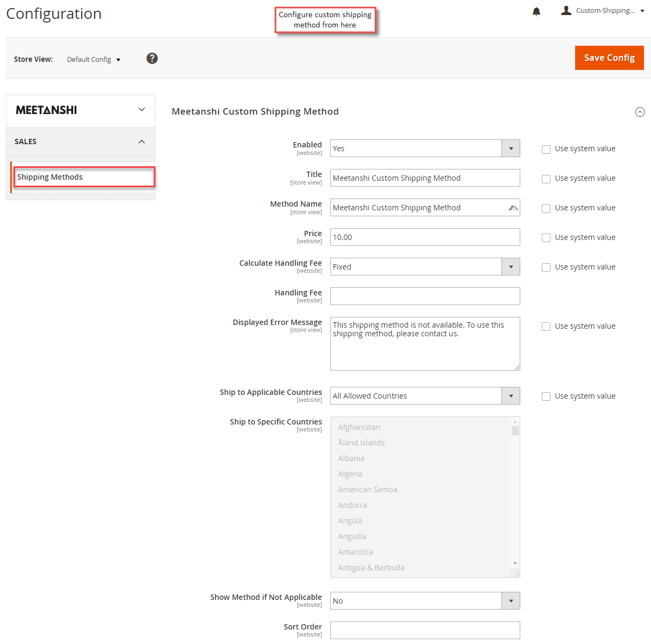Click into the Displayed Error Message textarea
The image size is (651, 644).
pyautogui.click(x=425, y=344)
